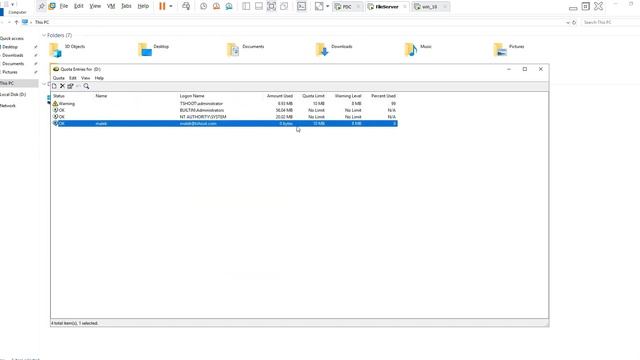Click the OK status icon of BUILTIN\Administrators
640x360 pixels.
[x=55, y=110]
